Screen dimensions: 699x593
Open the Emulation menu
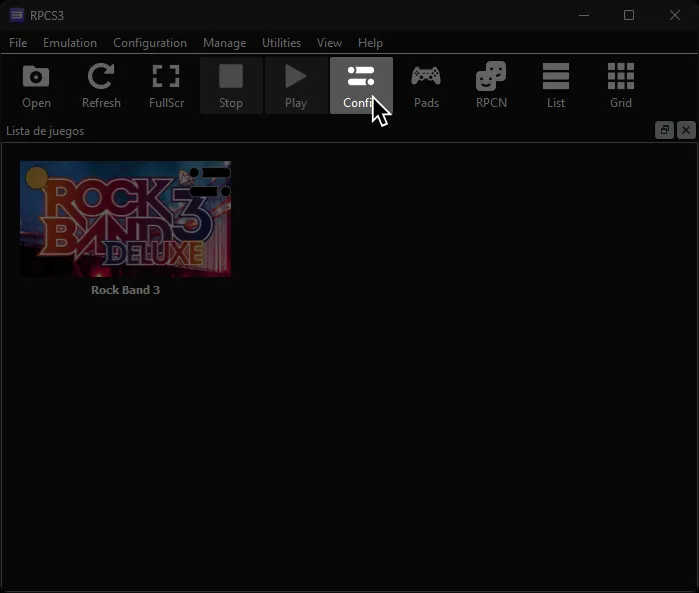click(70, 43)
